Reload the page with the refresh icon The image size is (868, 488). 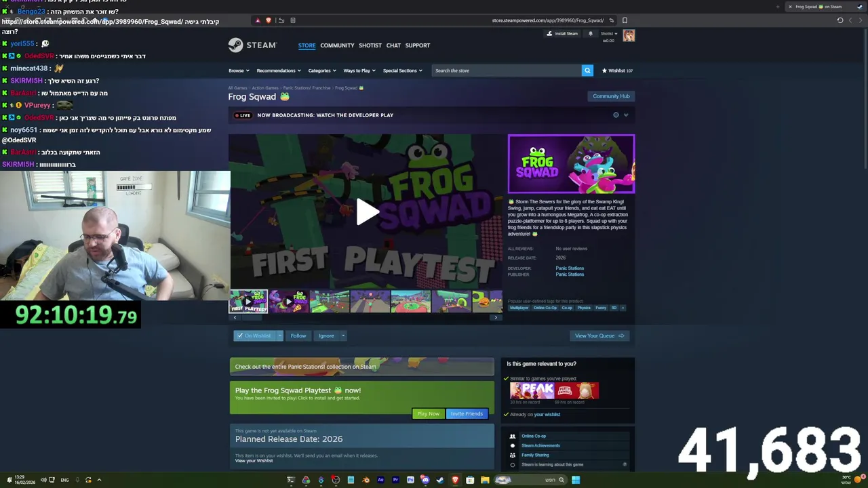[x=840, y=20]
